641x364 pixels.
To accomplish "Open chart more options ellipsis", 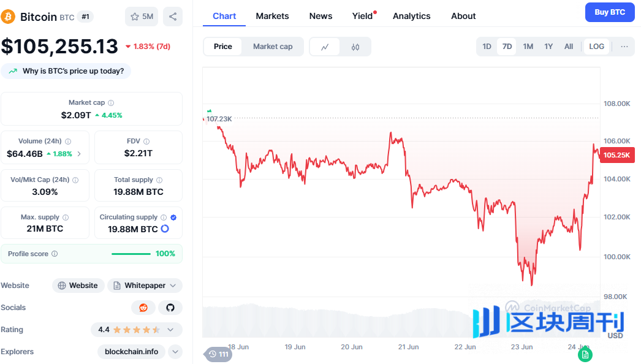I will click(624, 47).
